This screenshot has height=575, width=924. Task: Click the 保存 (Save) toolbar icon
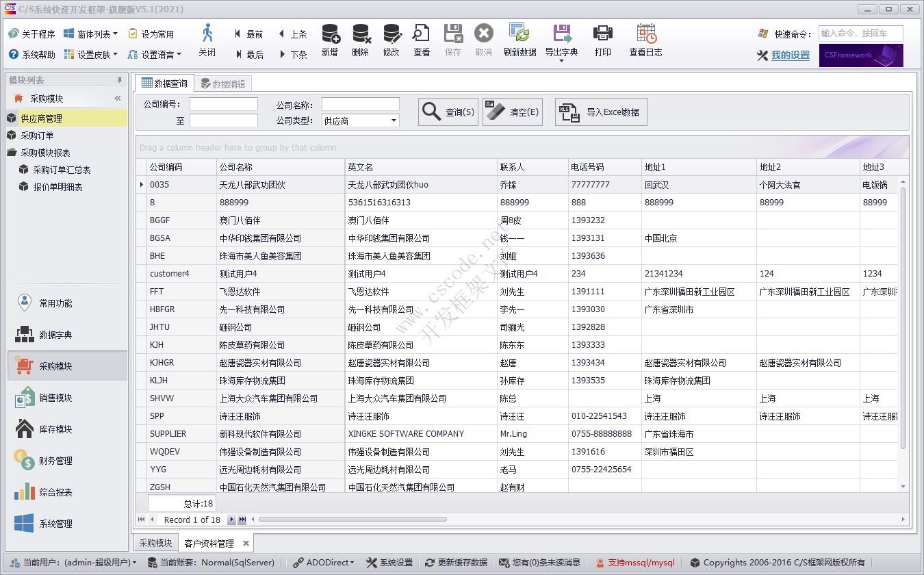(x=452, y=42)
